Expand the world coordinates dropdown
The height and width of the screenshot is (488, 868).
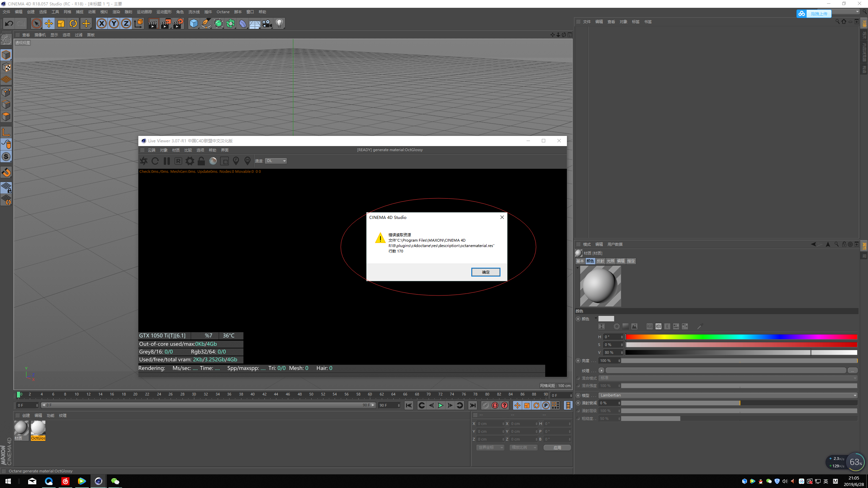[490, 448]
